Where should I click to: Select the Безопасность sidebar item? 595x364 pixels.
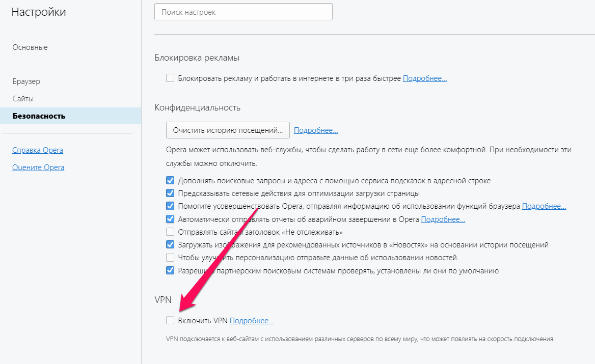tap(39, 116)
